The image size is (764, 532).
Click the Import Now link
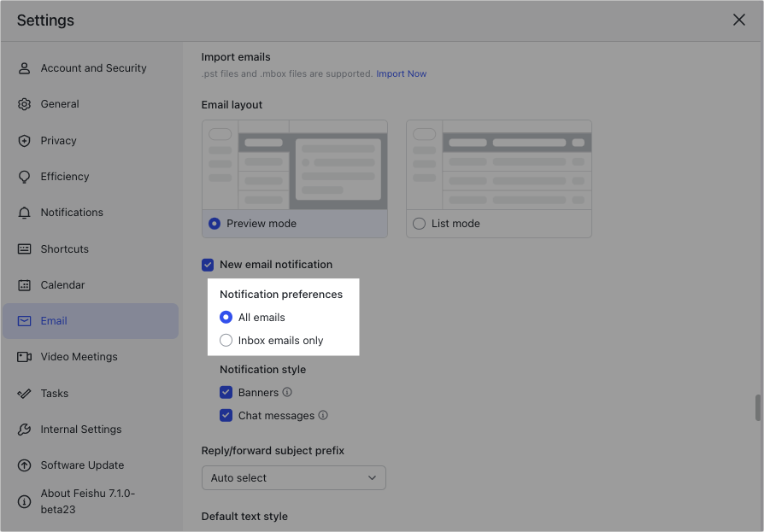coord(401,74)
